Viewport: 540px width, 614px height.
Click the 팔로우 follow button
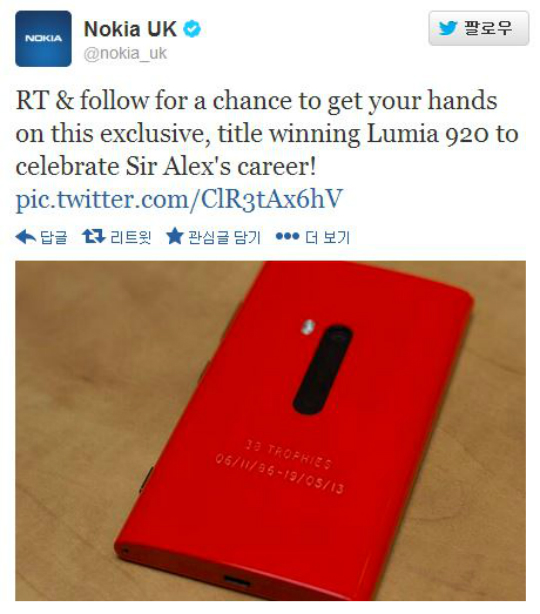(479, 28)
